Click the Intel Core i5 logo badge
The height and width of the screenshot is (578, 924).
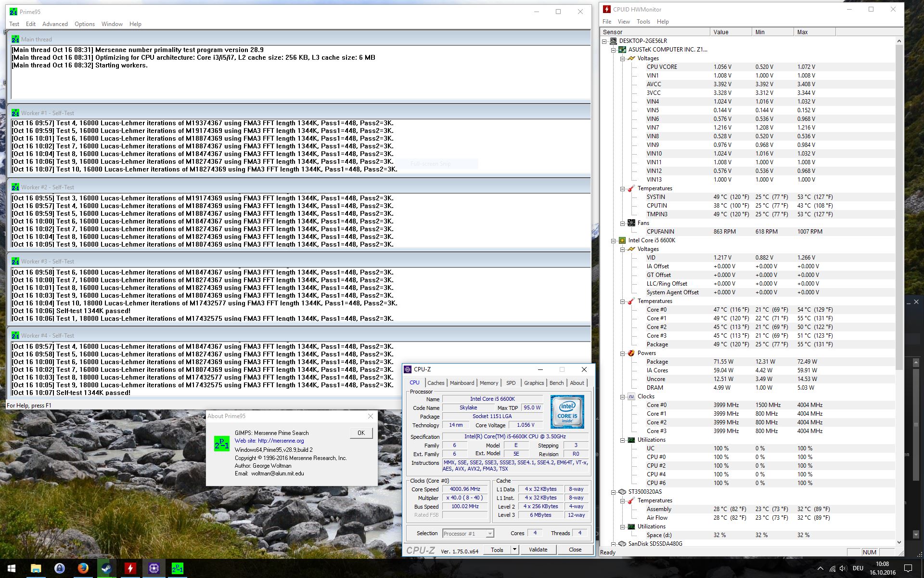(x=567, y=412)
